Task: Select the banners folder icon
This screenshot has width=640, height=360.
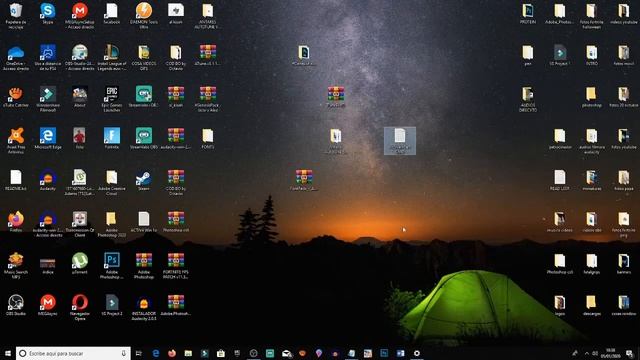Action: (624, 263)
